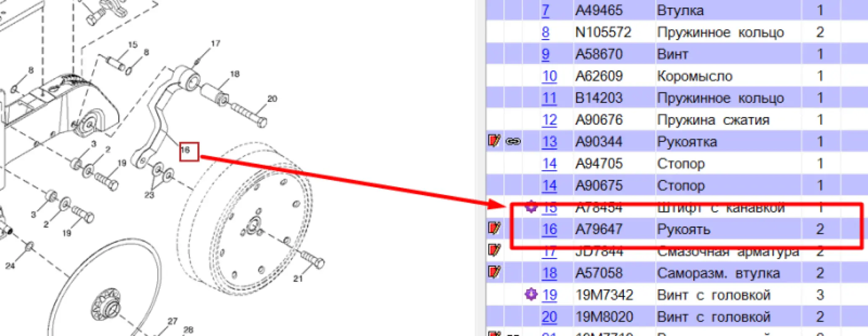Screen dimensions: 868x336
Task: Follow item link 18 for Саморазм. втулка
Action: coord(549,273)
